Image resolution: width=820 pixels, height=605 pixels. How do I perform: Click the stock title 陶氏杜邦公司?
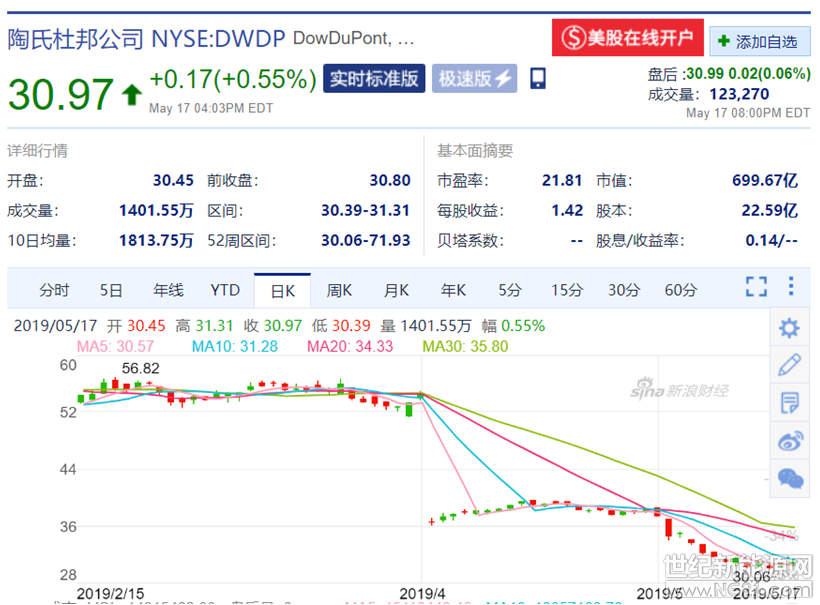pyautogui.click(x=75, y=39)
